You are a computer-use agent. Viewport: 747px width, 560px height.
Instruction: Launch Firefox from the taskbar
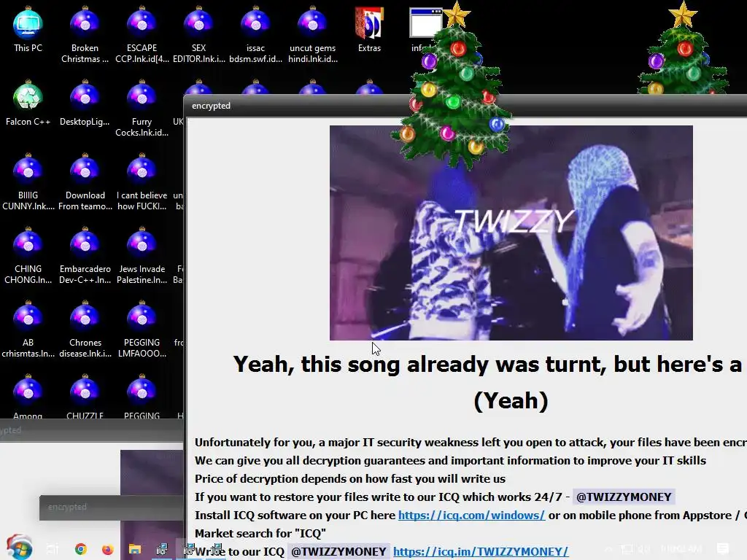pyautogui.click(x=108, y=549)
